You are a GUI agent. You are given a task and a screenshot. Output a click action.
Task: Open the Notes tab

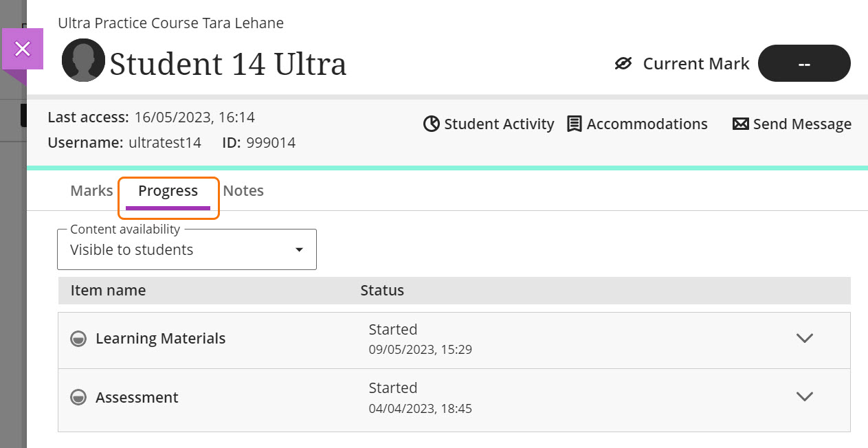point(243,191)
